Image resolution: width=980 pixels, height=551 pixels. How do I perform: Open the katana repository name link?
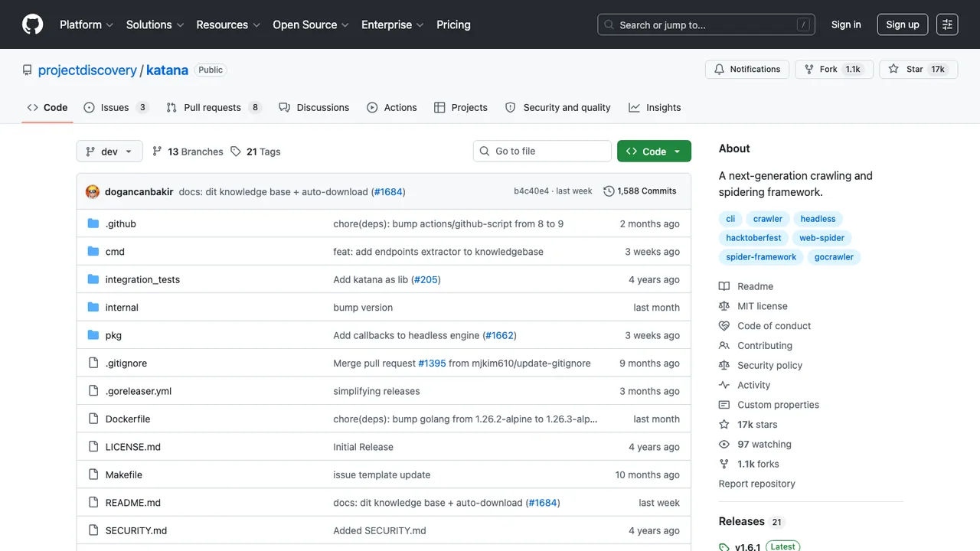(x=167, y=70)
